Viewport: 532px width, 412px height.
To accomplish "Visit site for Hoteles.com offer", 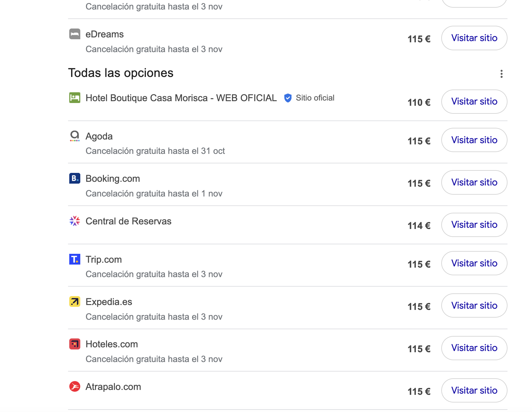I will [x=474, y=348].
